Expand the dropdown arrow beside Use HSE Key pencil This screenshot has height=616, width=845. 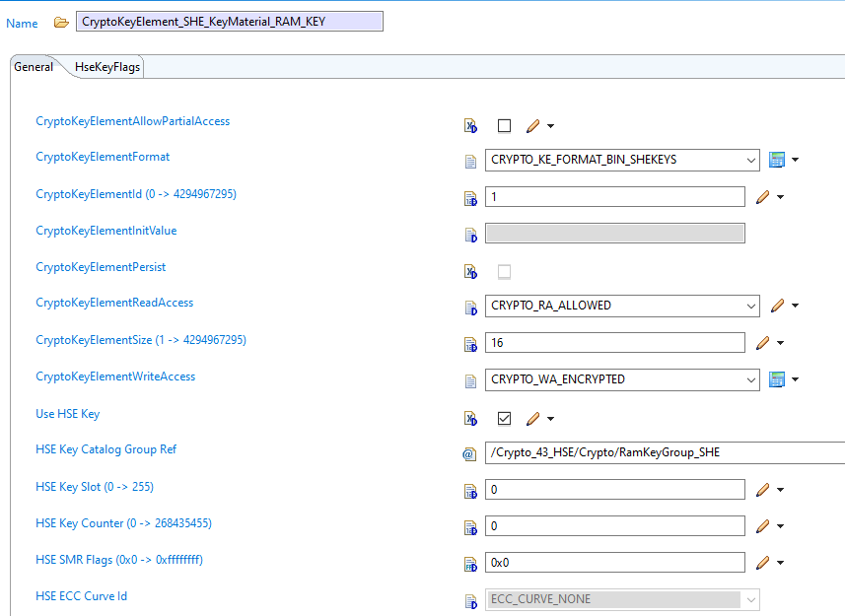[x=550, y=418]
